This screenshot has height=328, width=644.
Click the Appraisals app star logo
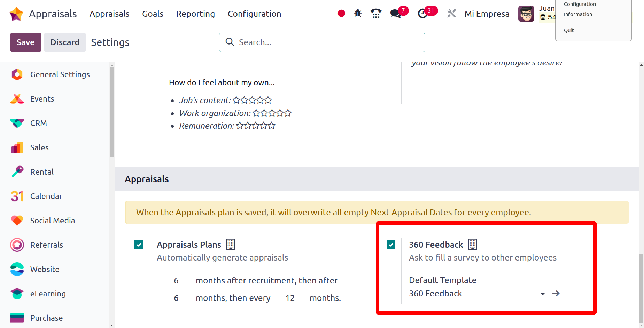(x=16, y=14)
